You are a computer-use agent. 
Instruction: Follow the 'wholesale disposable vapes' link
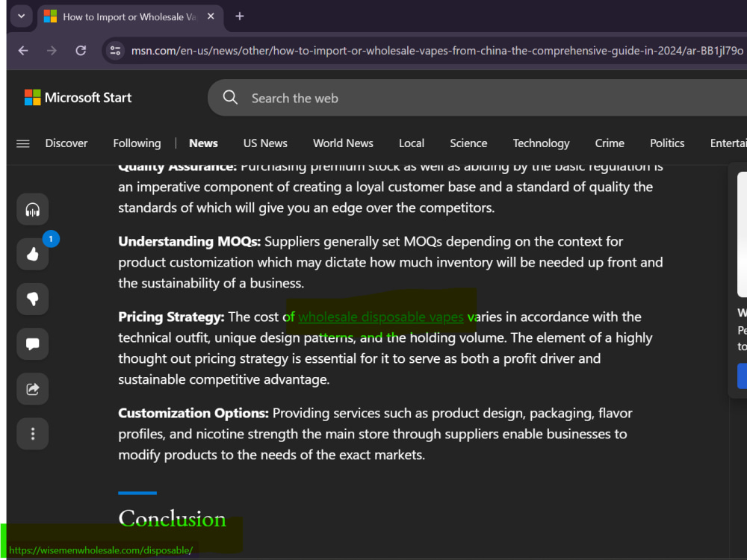381,317
